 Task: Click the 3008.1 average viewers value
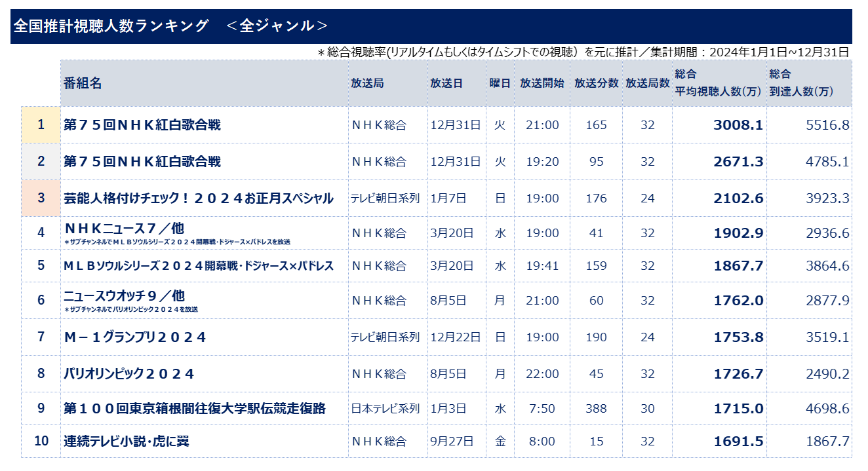pyautogui.click(x=738, y=124)
